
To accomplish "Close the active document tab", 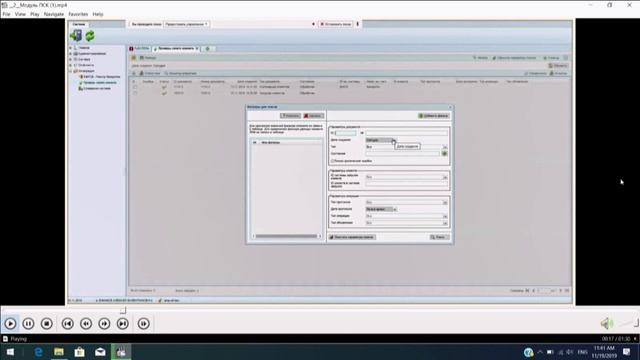I will click(x=197, y=49).
